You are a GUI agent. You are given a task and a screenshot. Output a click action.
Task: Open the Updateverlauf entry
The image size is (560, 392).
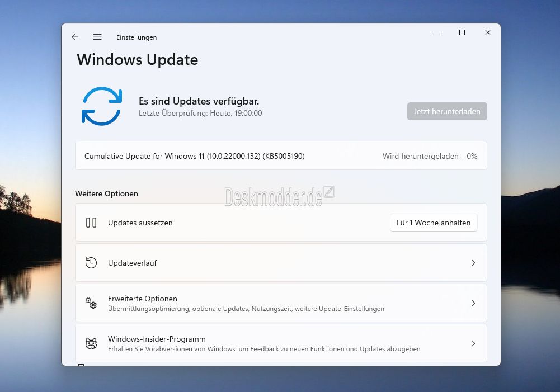click(x=281, y=263)
